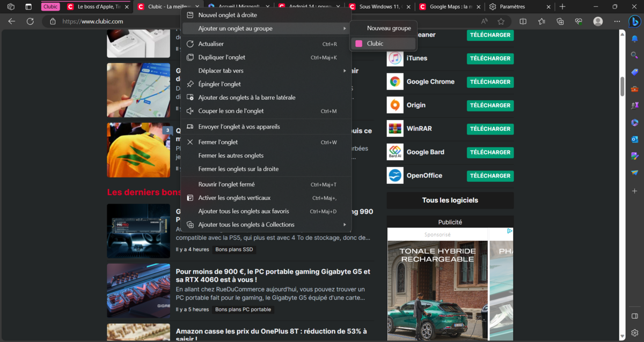Hide the sidebar with the panel icon
Viewport: 644px width, 342px height.
(x=634, y=316)
